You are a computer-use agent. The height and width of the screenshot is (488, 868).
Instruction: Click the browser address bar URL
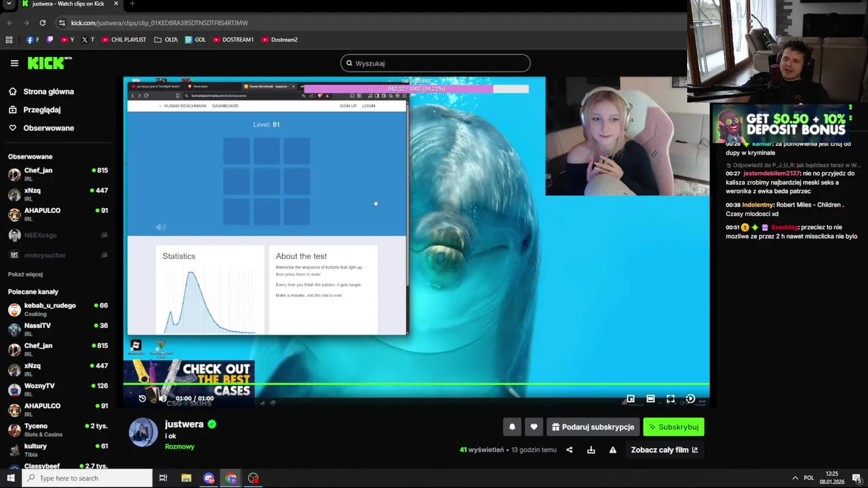[x=159, y=23]
